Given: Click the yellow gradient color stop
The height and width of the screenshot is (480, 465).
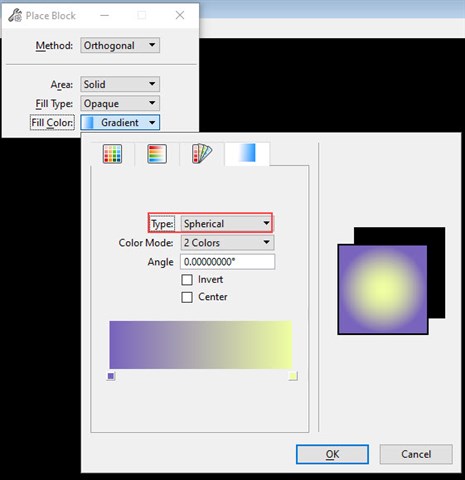Looking at the screenshot, I should coord(293,376).
